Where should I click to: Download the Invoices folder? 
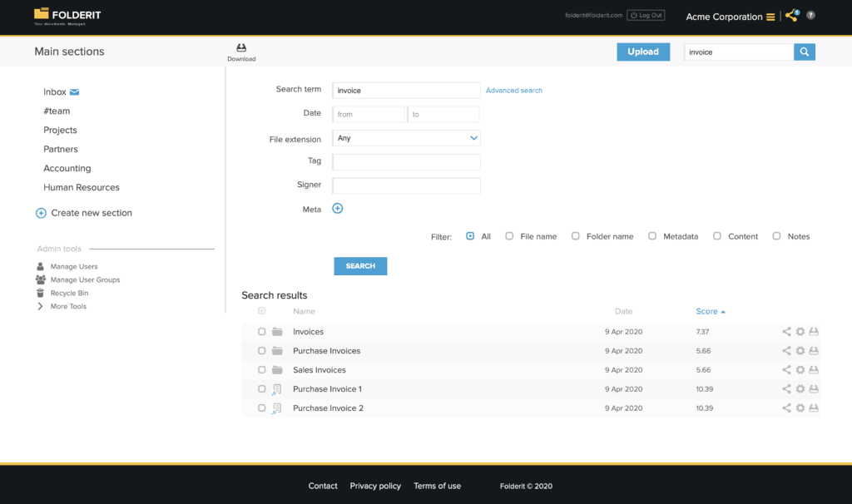(814, 332)
